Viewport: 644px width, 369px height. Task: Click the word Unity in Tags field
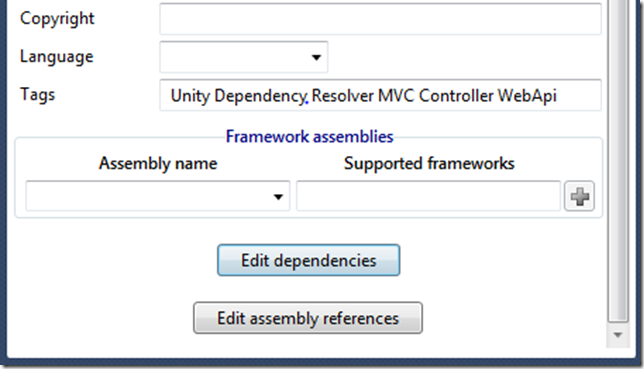[x=190, y=96]
